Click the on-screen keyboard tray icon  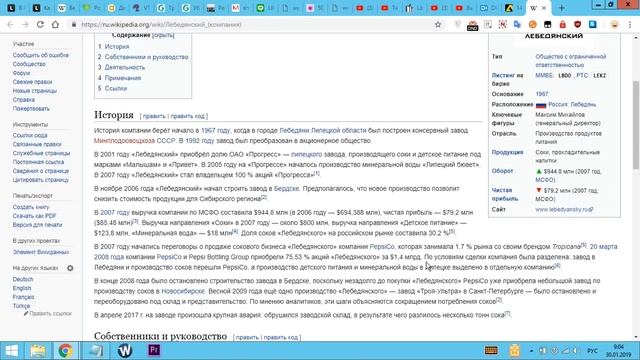[x=491, y=350]
